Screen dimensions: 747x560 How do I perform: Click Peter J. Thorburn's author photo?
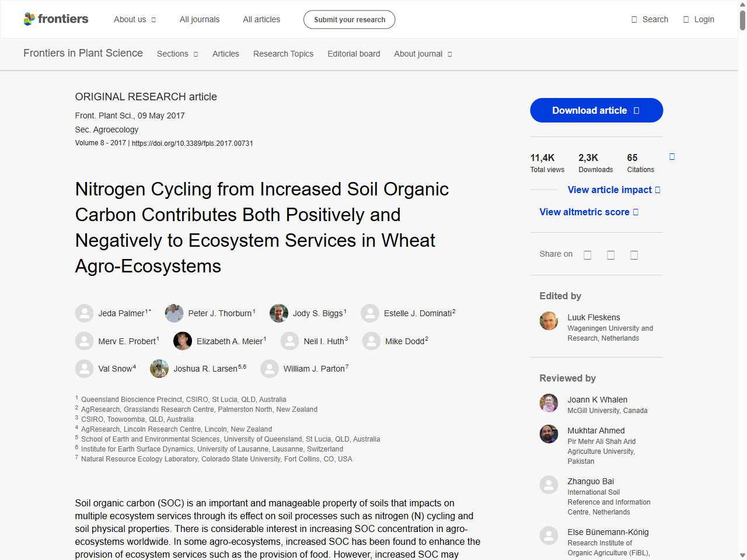174,313
